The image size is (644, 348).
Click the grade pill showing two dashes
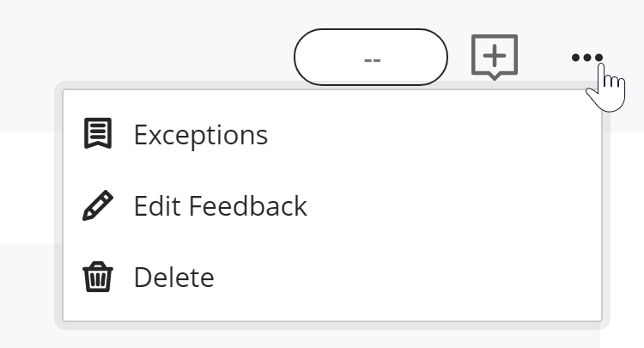(x=371, y=58)
